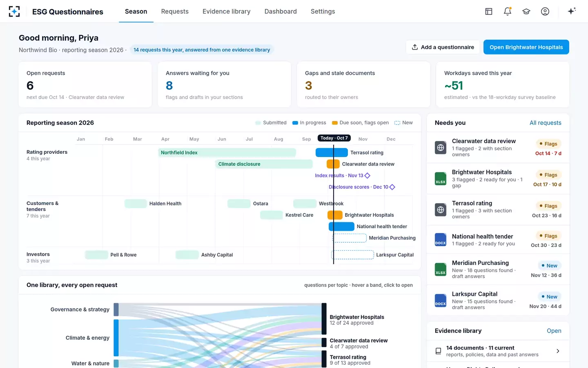Click the dashed Larkspur Capital timeline bar
Viewport: 588px width, 368px height.
[x=352, y=255]
